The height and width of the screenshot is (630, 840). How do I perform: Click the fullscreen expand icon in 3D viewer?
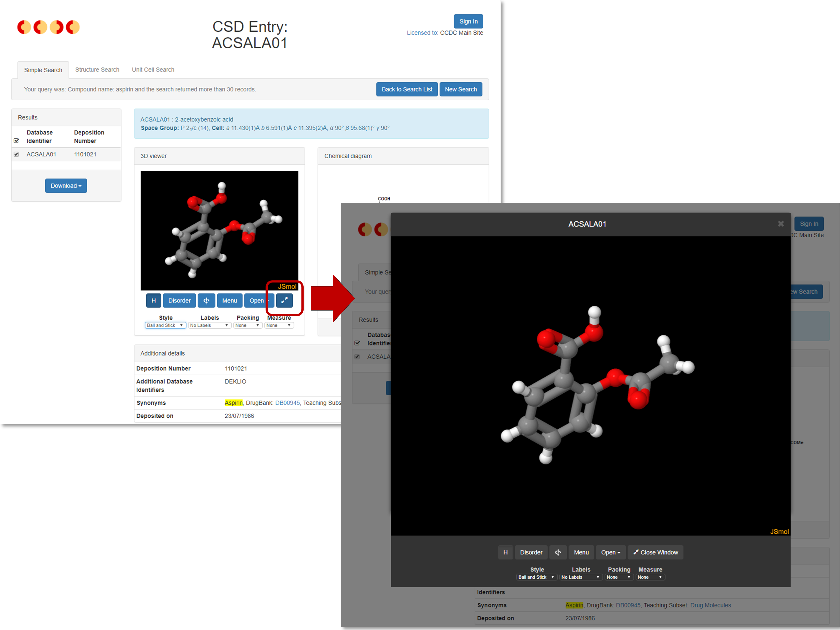[284, 300]
